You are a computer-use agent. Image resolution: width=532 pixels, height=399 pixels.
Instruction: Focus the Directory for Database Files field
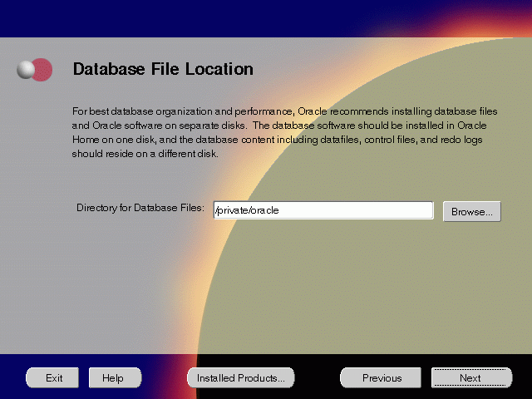click(323, 210)
